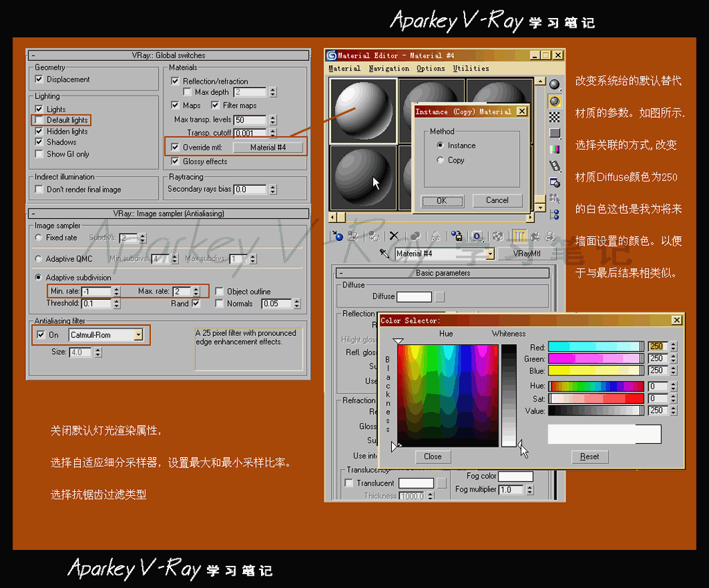Image resolution: width=709 pixels, height=588 pixels.
Task: Open the Material #4 name dropdown
Action: click(491, 253)
